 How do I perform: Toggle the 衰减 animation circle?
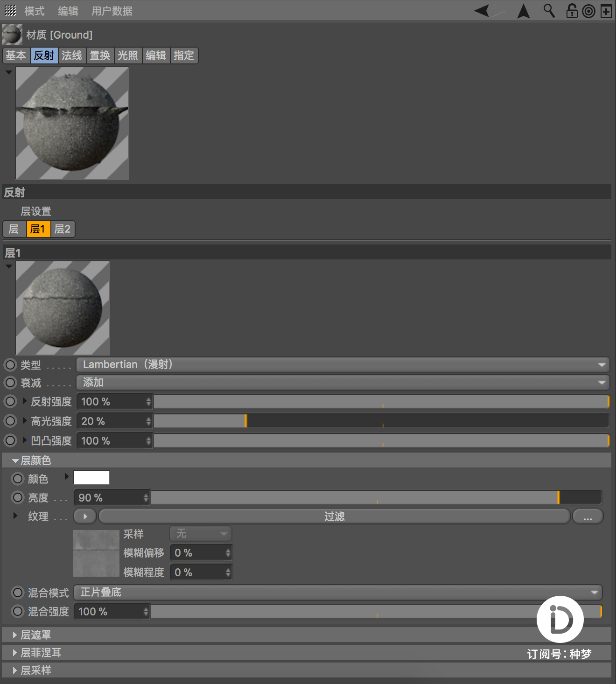(x=10, y=383)
